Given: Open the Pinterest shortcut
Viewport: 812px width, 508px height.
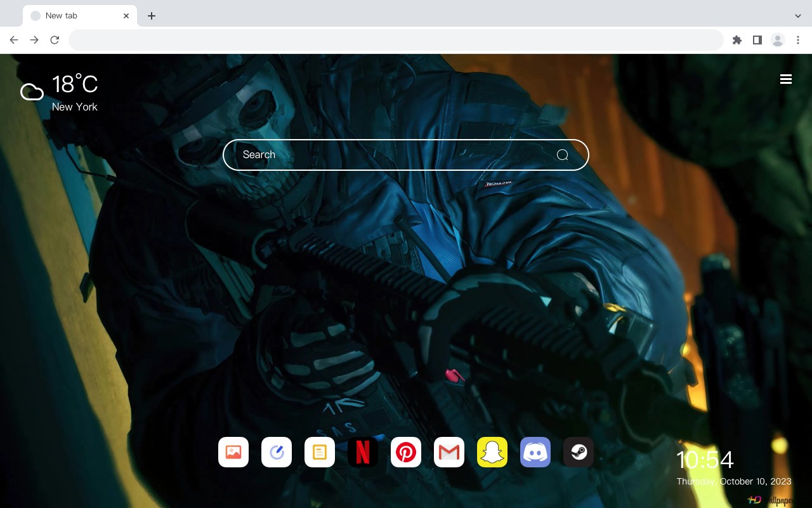Looking at the screenshot, I should [x=406, y=452].
